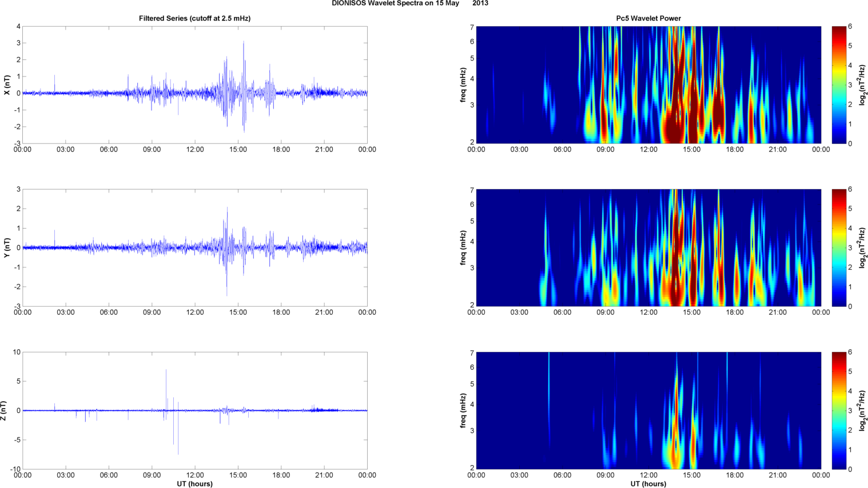The image size is (868, 488).
Task: Click the "21:00" tick under the Z series plot
Action: coord(324,475)
